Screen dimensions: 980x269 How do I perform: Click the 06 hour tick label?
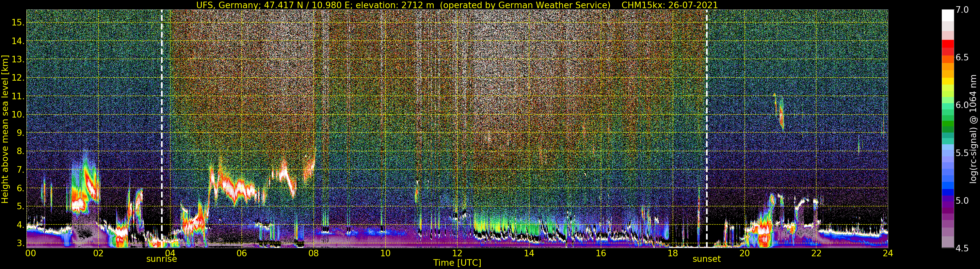click(242, 253)
